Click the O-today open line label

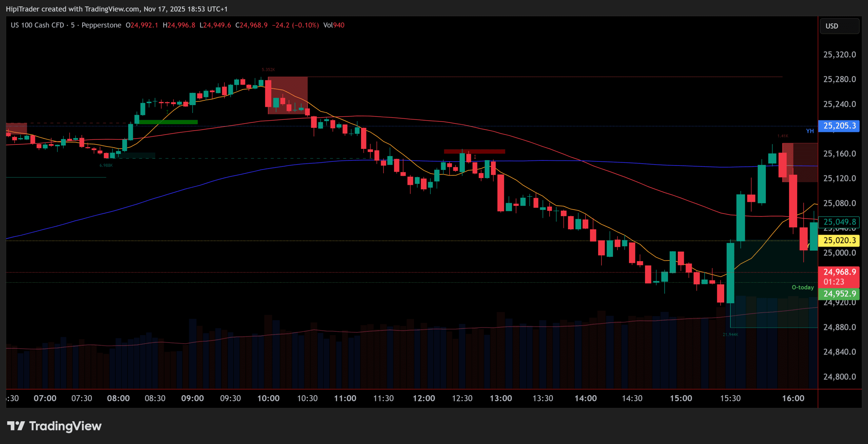(x=802, y=287)
